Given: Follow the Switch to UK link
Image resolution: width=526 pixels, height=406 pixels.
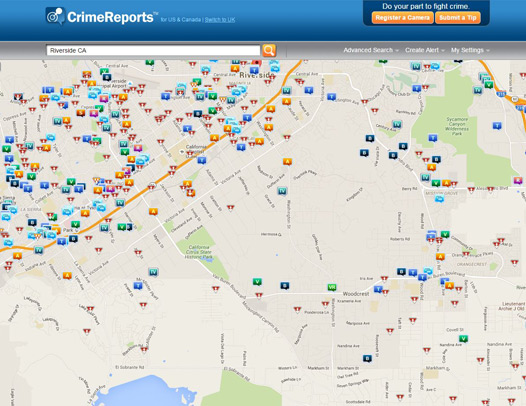Looking at the screenshot, I should 220,19.
